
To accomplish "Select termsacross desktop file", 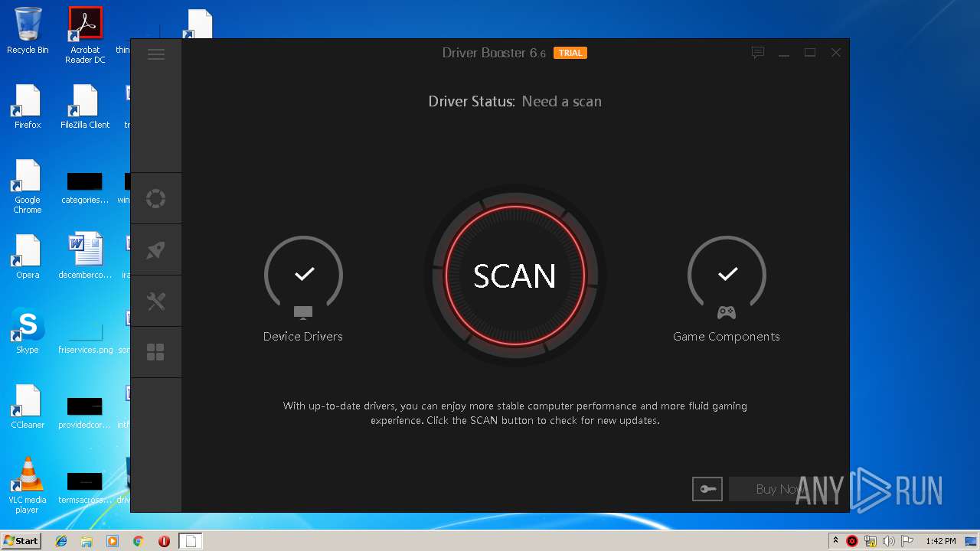I will point(85,488).
